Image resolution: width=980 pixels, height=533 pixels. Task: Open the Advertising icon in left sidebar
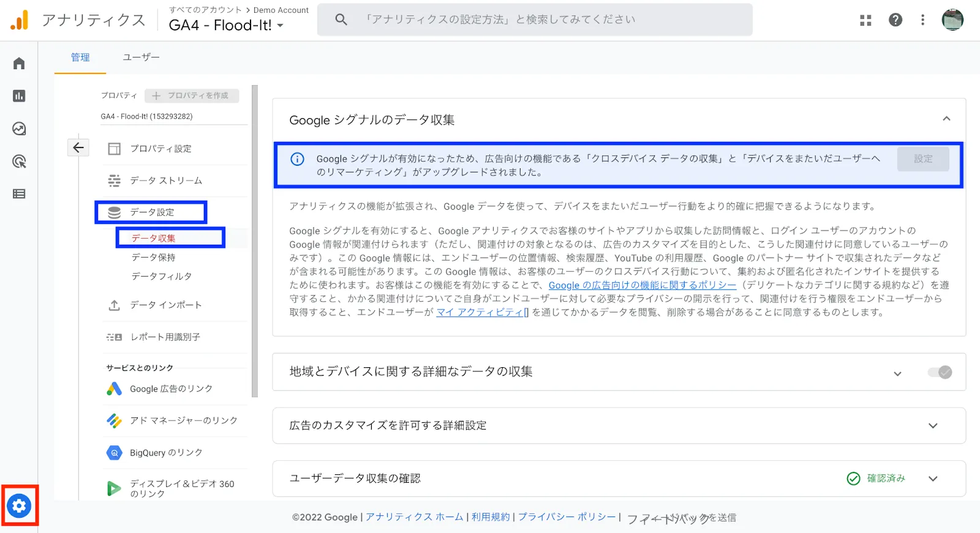click(19, 162)
